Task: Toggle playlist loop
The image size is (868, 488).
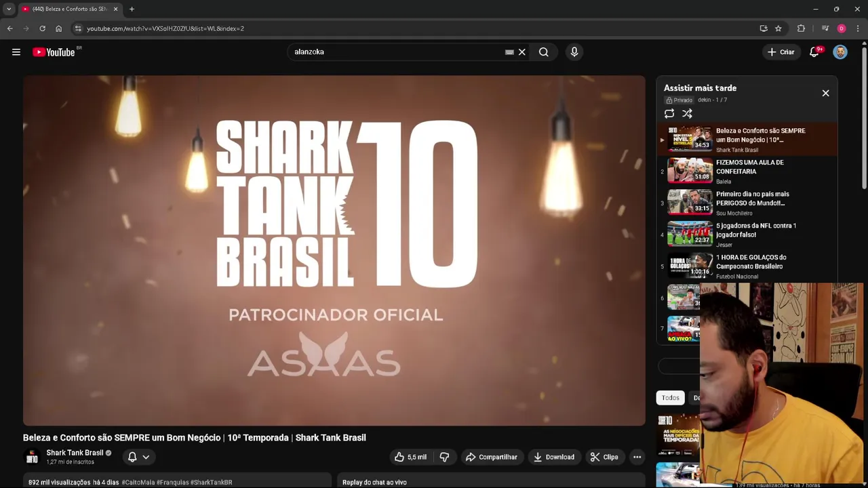Action: pyautogui.click(x=669, y=114)
